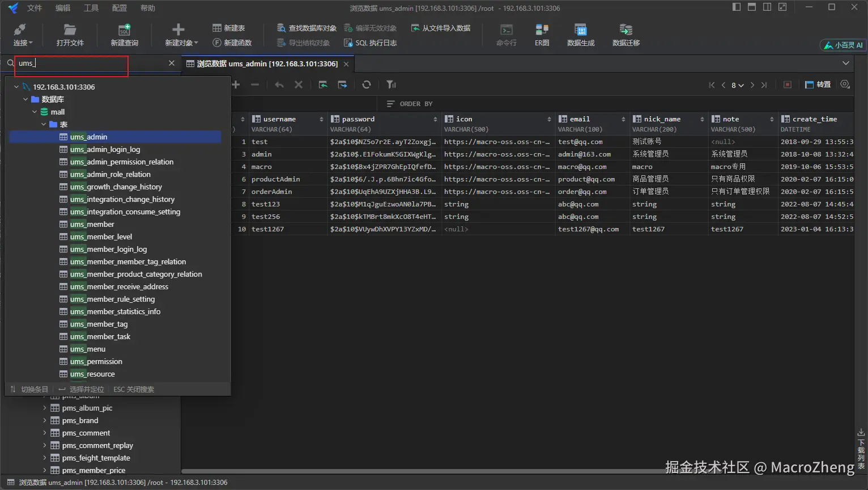868x490 pixels.
Task: Click the productAdmin username cell
Action: 288,179
